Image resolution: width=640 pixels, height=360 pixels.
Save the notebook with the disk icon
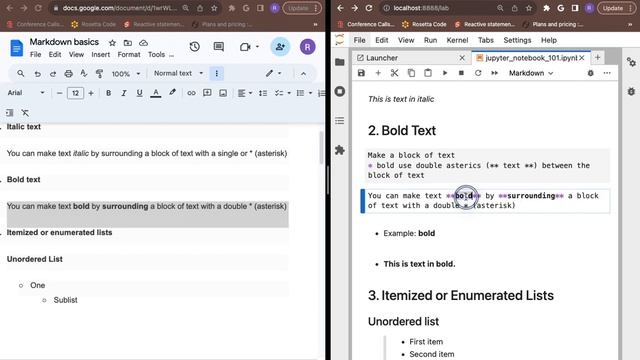pyautogui.click(x=361, y=73)
